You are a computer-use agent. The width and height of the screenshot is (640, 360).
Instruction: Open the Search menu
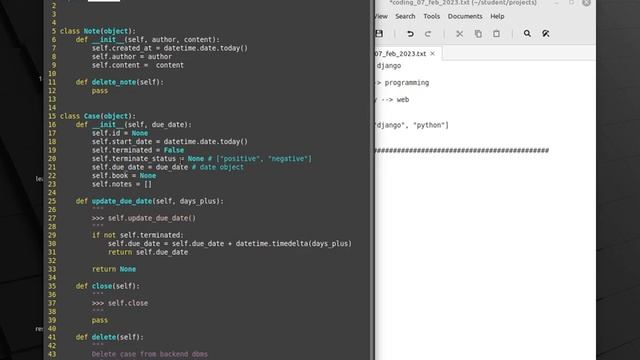click(405, 16)
